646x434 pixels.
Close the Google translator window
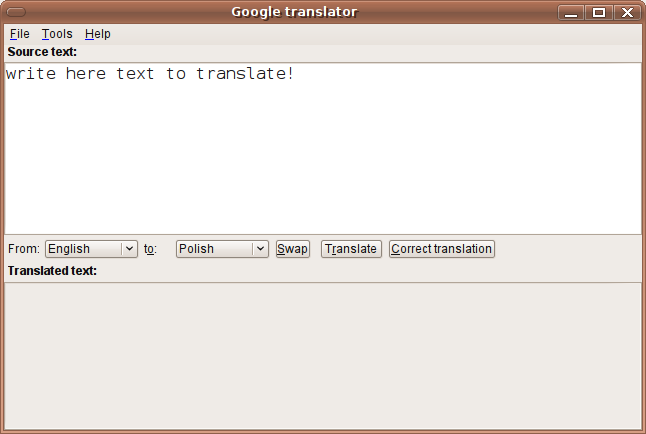tap(626, 12)
